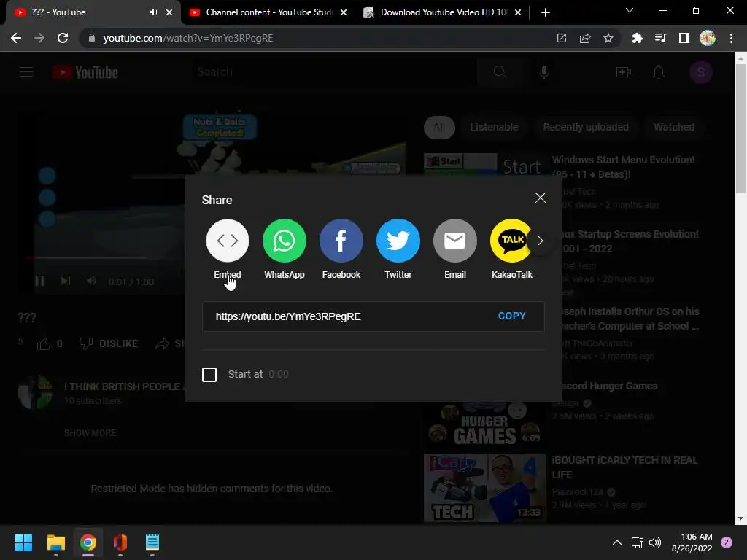Open the browser Extensions puzzle icon
This screenshot has height=560, width=747.
tap(638, 38)
